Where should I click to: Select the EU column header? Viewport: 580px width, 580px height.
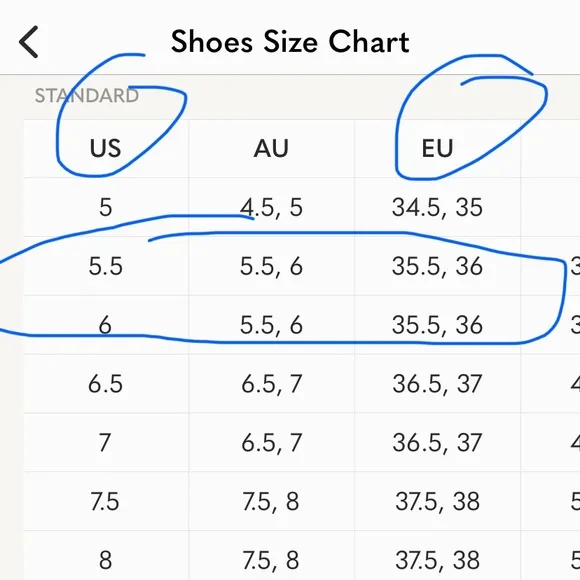437,148
